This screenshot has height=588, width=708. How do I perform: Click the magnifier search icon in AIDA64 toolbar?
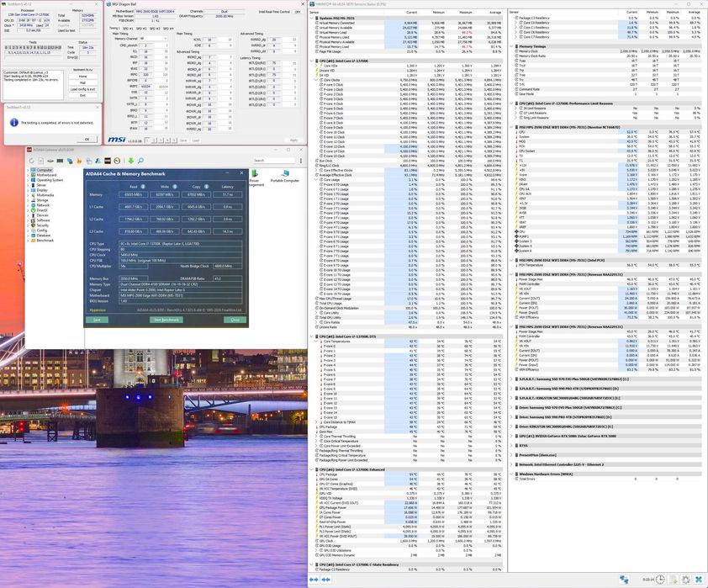pyautogui.click(x=141, y=161)
